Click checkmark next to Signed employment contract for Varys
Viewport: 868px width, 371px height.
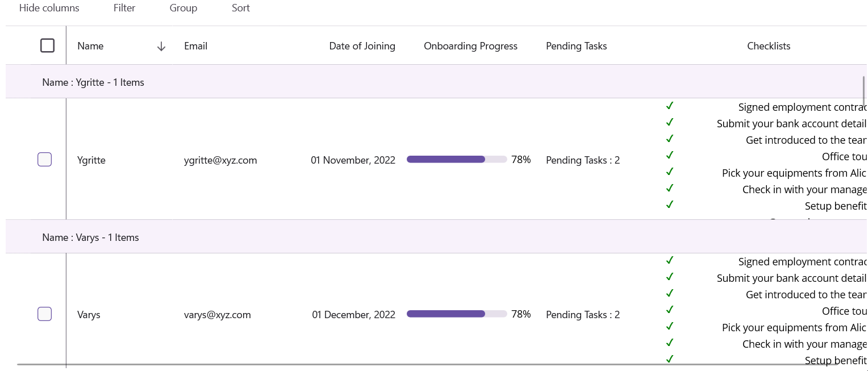(x=669, y=260)
